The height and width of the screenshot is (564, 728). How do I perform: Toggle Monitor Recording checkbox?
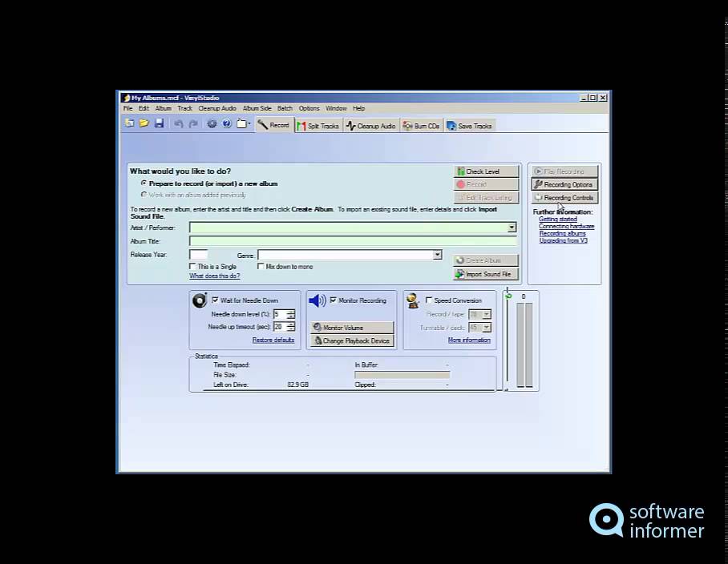[334, 300]
